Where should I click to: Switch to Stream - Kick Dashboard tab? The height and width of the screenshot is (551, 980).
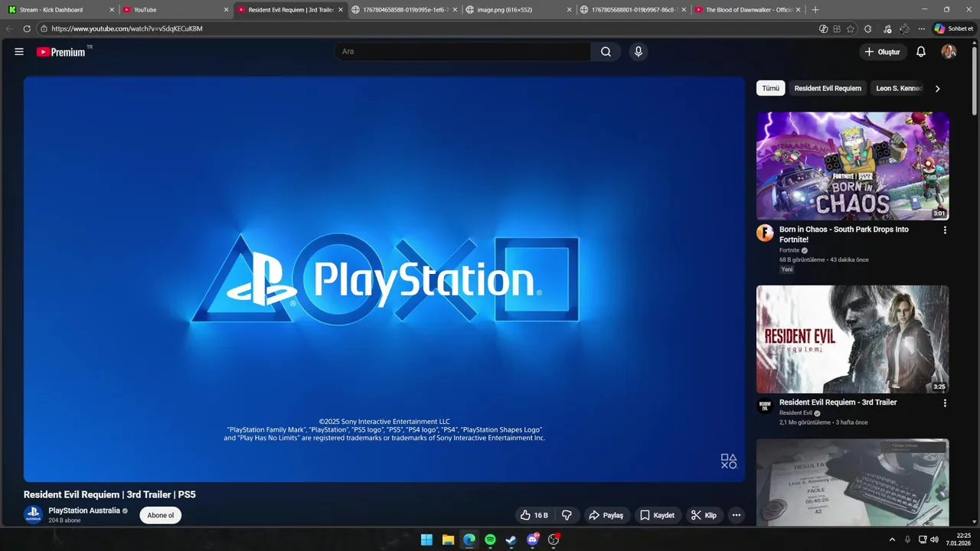pyautogui.click(x=60, y=10)
